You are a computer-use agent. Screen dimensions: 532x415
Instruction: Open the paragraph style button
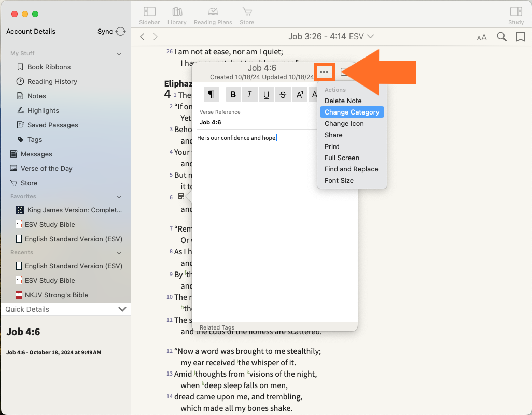coord(211,94)
